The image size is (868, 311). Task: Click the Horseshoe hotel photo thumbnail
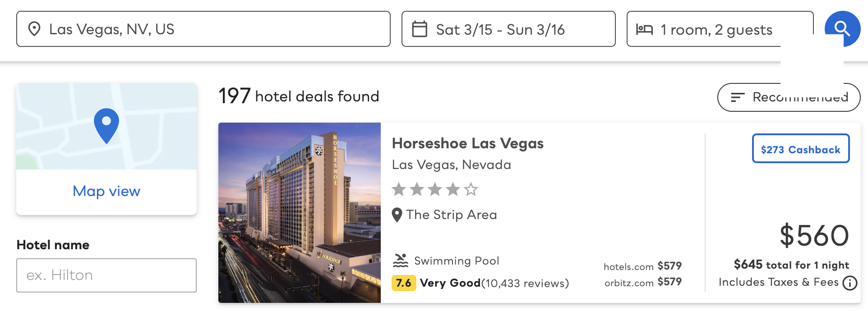pyautogui.click(x=299, y=212)
